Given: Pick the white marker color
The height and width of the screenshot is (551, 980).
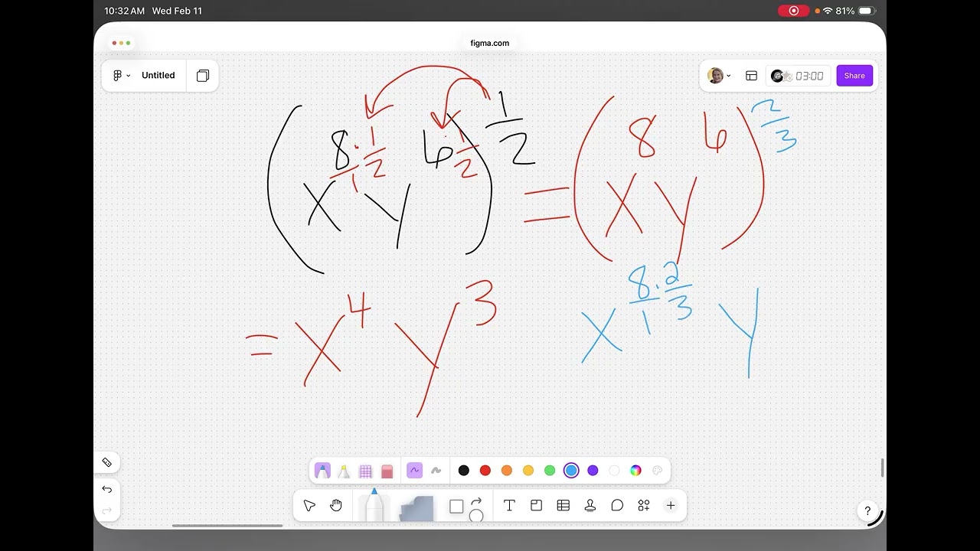Looking at the screenshot, I should tap(614, 471).
